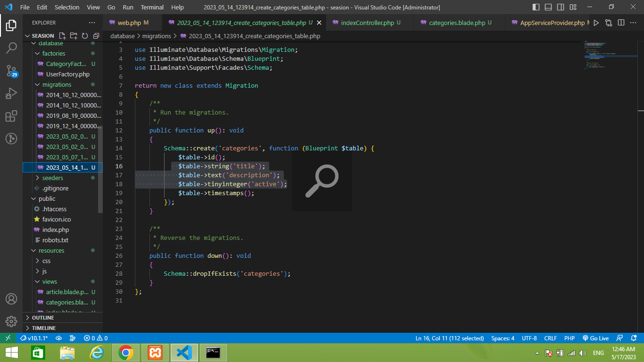Click New File icon in Explorer header
Viewport: 644px width, 362px height.
click(x=62, y=36)
